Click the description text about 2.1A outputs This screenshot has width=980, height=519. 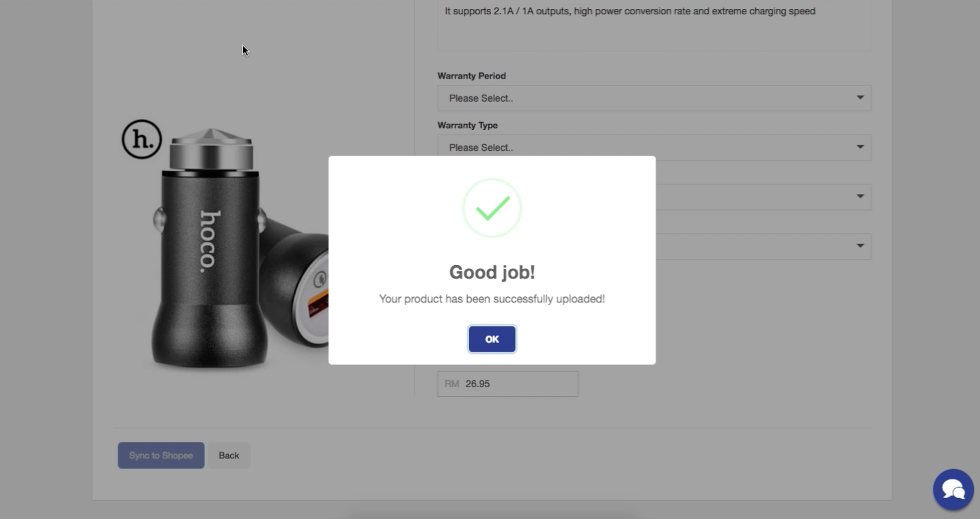[x=630, y=11]
